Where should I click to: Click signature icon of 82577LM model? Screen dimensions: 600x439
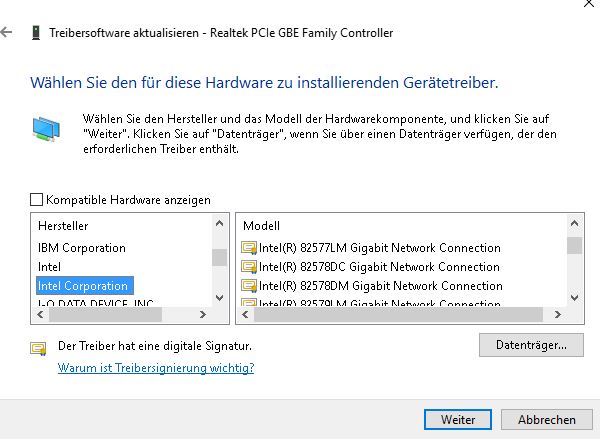pyautogui.click(x=249, y=248)
